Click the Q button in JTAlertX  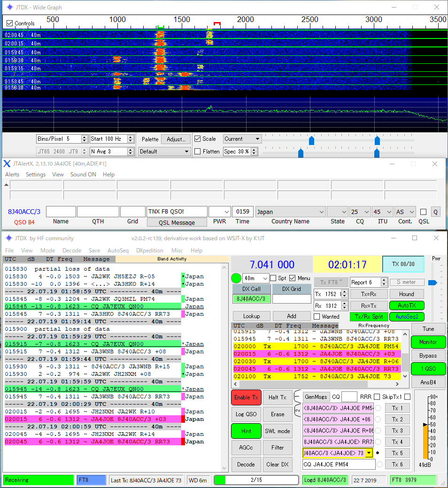[x=436, y=212]
